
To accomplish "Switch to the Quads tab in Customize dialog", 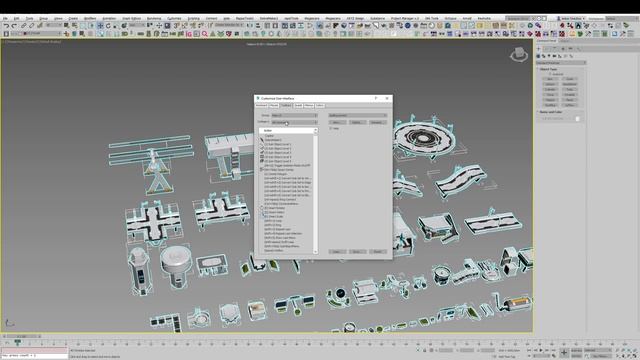I will (x=298, y=106).
